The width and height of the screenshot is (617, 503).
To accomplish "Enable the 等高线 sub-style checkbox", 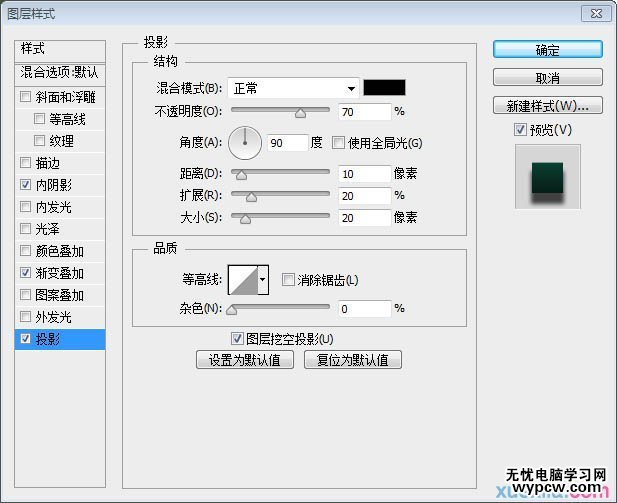I will (39, 118).
